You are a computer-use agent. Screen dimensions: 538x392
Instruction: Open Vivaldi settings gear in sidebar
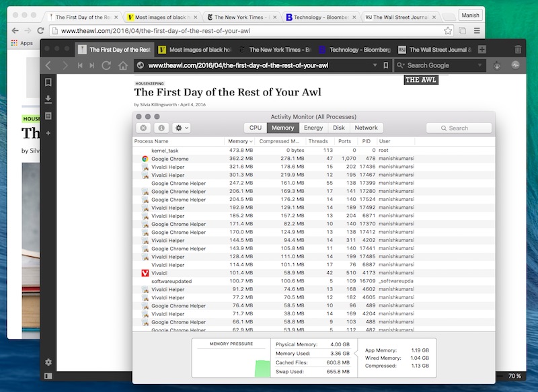(x=48, y=362)
